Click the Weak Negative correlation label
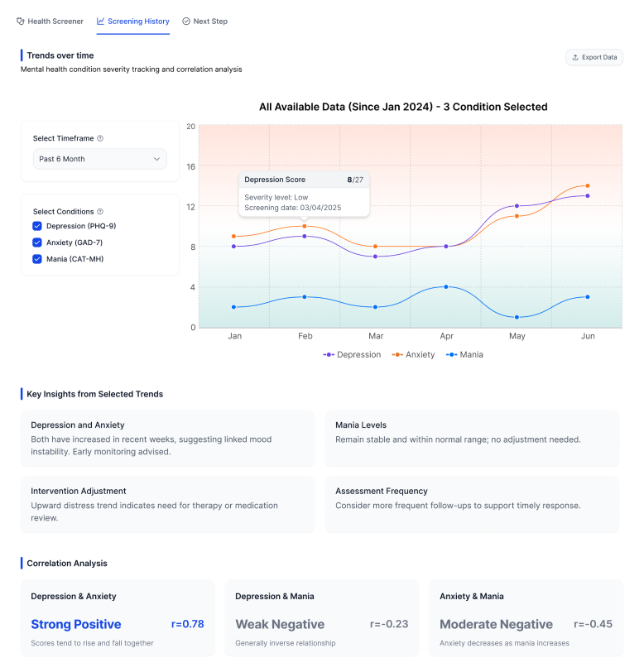The width and height of the screenshot is (644, 672). pos(280,625)
